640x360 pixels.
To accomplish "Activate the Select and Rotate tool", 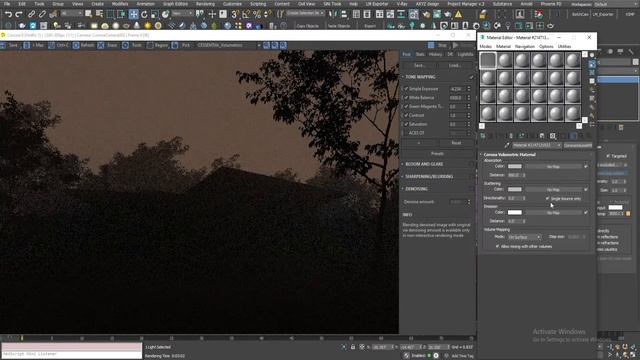I will click(x=144, y=14).
